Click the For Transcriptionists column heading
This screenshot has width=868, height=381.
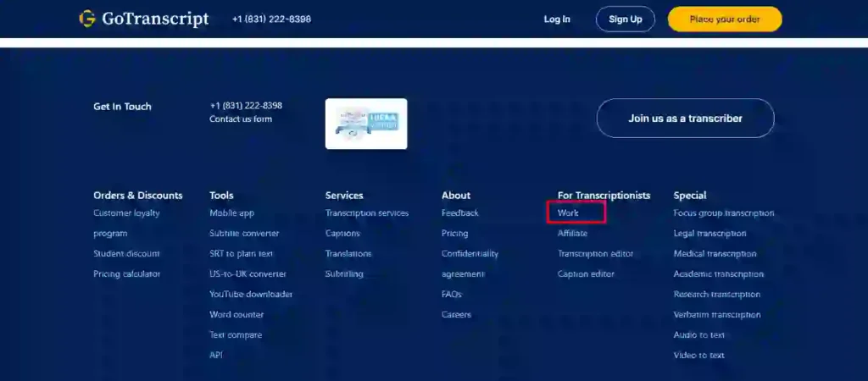604,196
